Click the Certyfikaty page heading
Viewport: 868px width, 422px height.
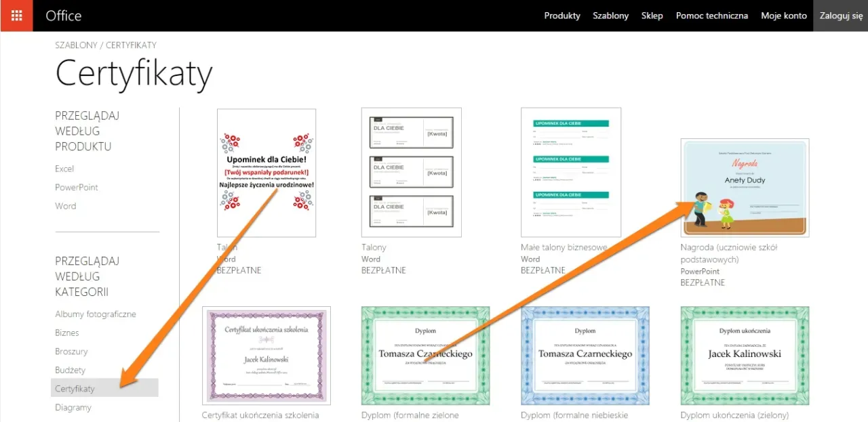pyautogui.click(x=134, y=74)
